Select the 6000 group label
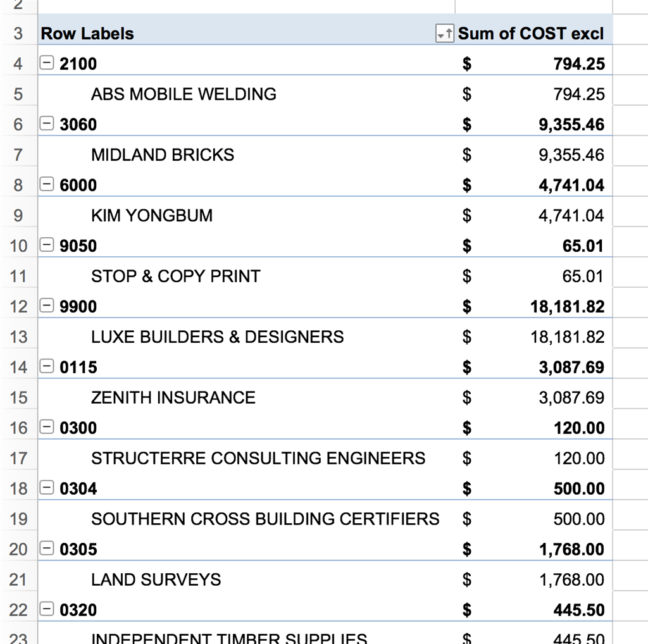Image resolution: width=648 pixels, height=644 pixels. (x=78, y=185)
